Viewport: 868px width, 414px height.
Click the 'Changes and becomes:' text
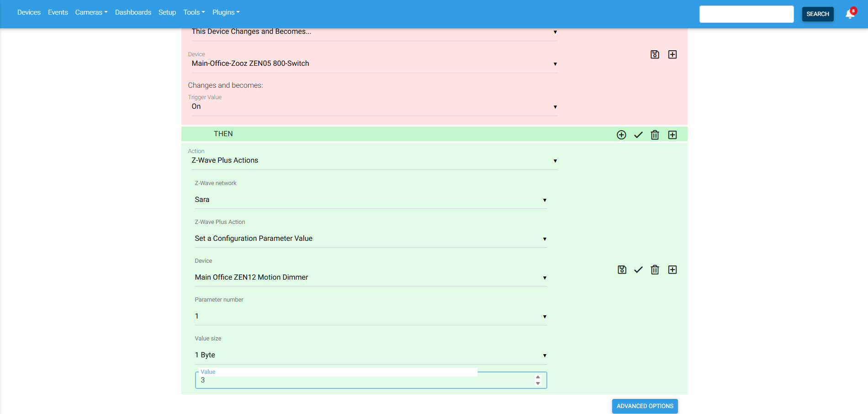tap(226, 85)
